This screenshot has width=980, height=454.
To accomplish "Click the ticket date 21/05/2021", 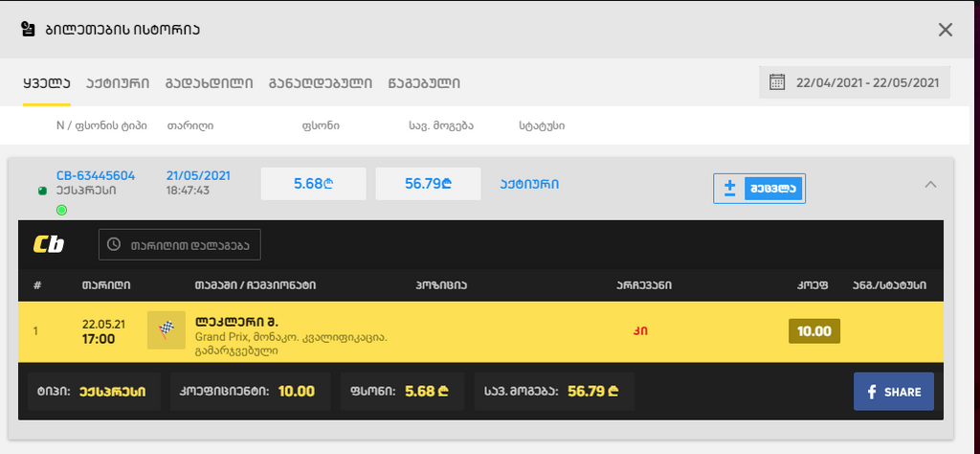I will [198, 176].
